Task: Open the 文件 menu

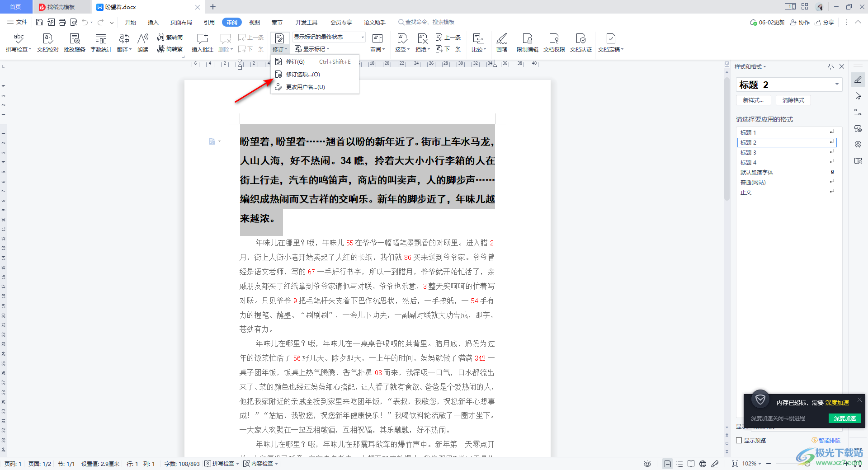Action: click(x=17, y=22)
